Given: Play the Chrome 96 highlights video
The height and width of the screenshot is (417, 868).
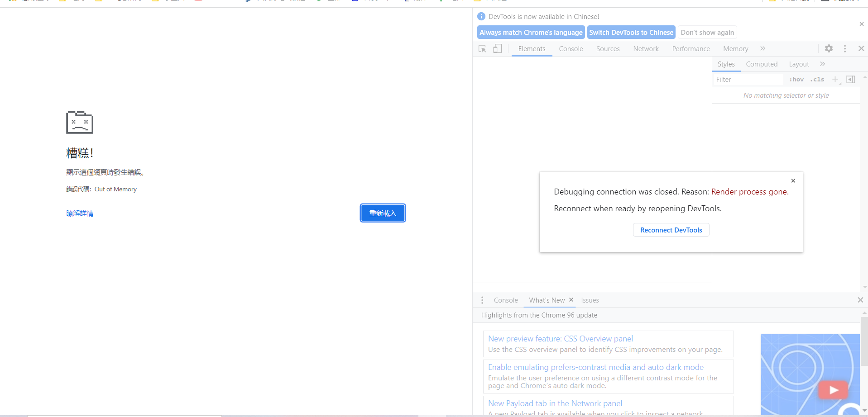Looking at the screenshot, I should pos(833,390).
